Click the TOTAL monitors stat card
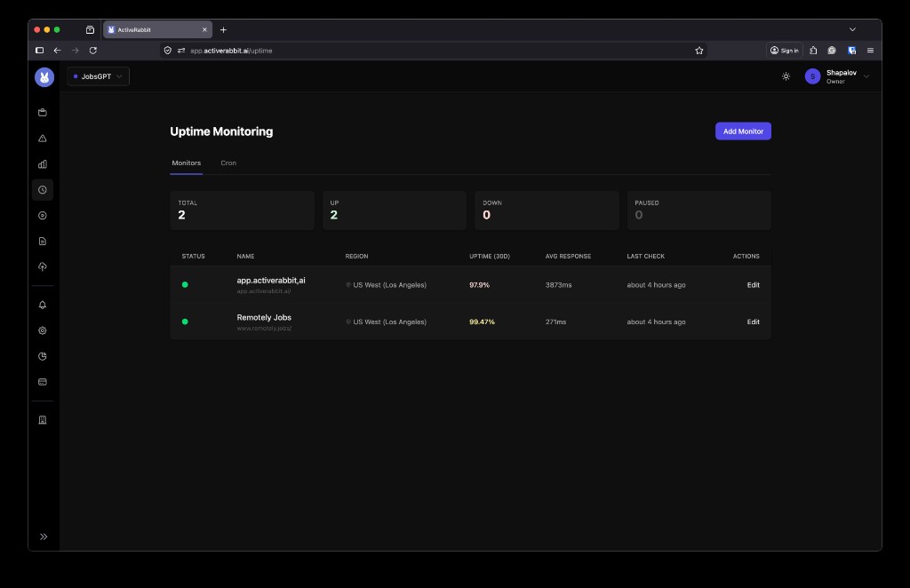The image size is (910, 588). (242, 211)
